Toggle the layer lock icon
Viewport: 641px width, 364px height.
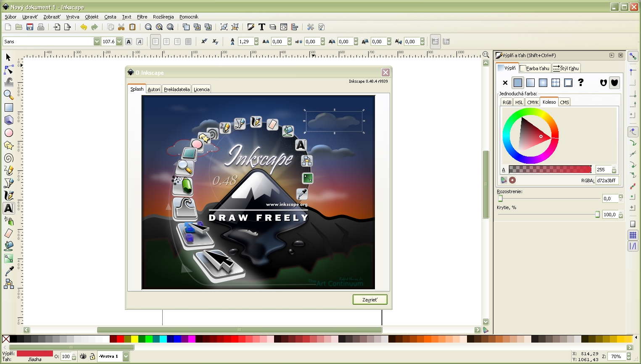(92, 356)
